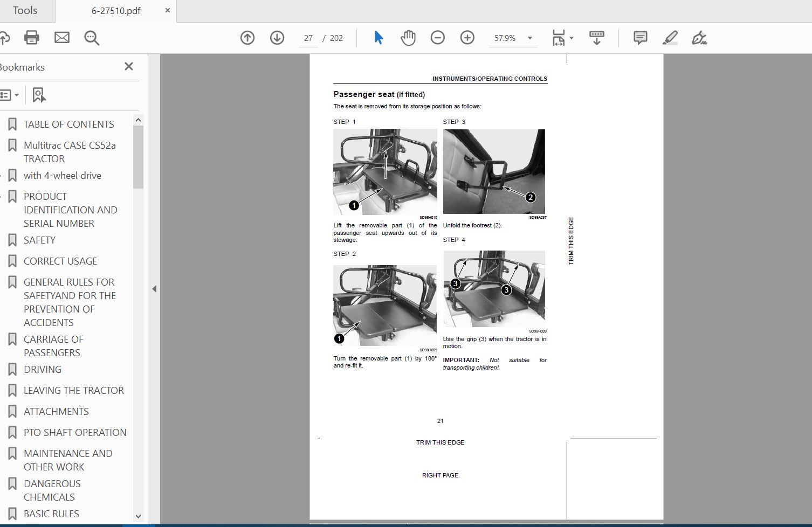Collapse the navigation pane with the left arrow

click(154, 289)
